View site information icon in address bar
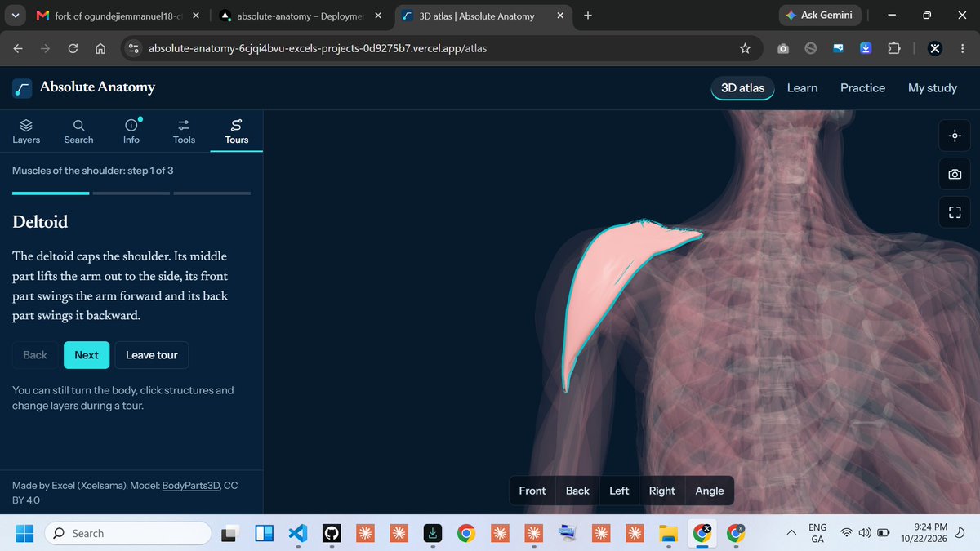This screenshot has height=551, width=980. coord(135,49)
